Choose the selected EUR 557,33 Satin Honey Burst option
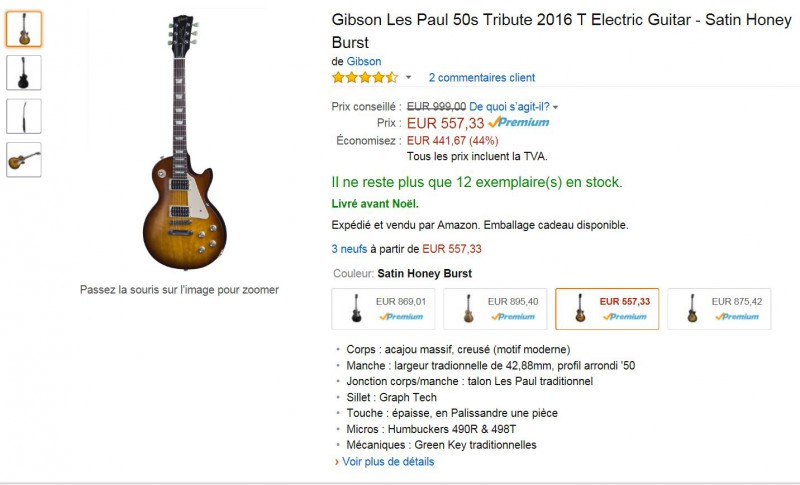Screen dimensions: 800x485 point(607,308)
